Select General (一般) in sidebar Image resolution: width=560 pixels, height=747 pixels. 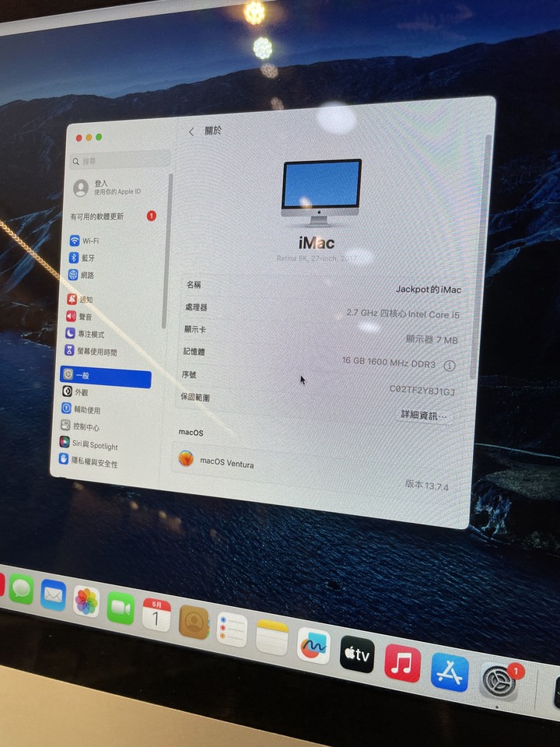[x=106, y=376]
